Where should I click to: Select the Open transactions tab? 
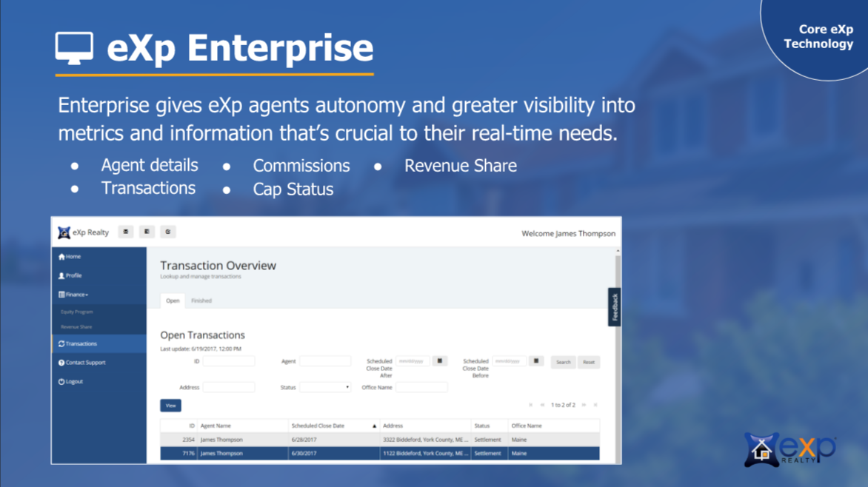[x=173, y=300]
